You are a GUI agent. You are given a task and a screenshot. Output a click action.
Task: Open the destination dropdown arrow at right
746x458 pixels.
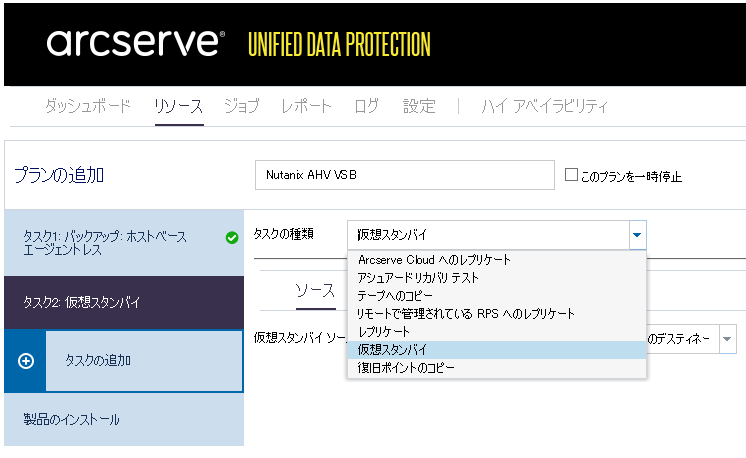[727, 339]
